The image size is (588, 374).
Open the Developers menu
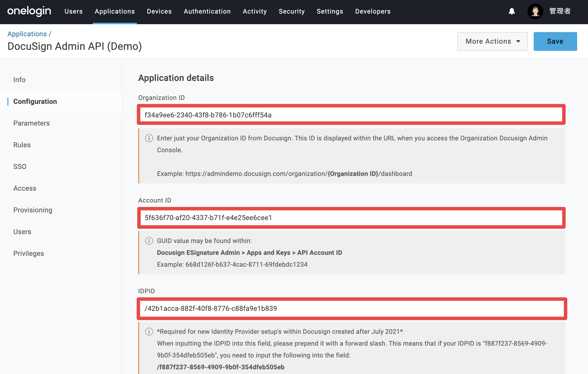[x=373, y=11]
